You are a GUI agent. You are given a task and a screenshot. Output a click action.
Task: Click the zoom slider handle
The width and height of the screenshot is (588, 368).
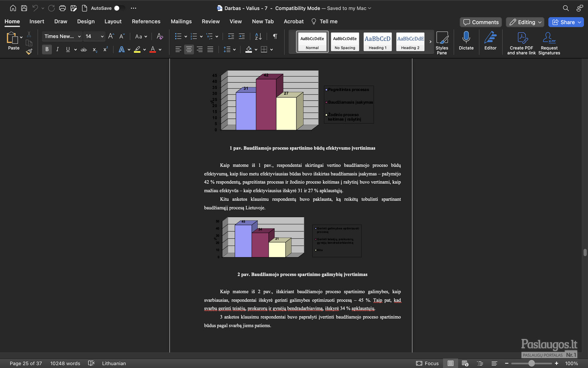531,363
